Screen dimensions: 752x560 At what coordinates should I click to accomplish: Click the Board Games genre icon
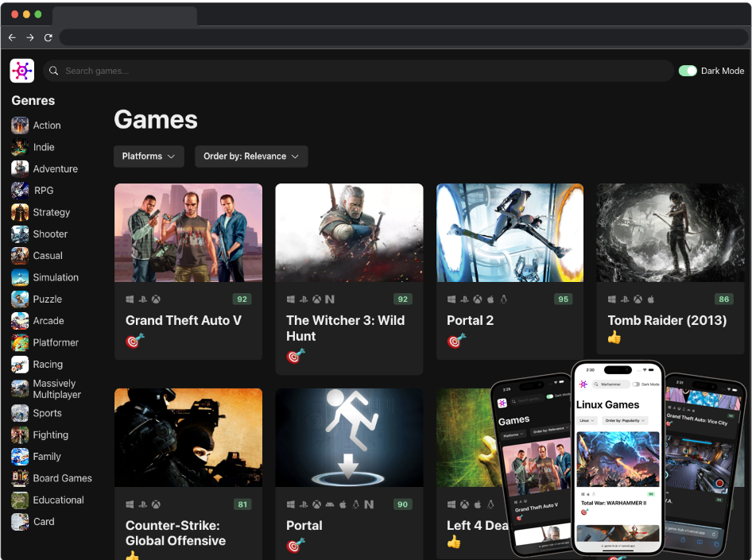20,478
